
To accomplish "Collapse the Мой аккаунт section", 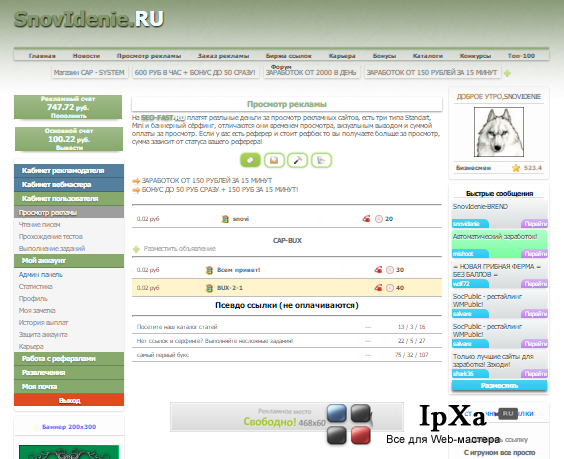I will click(69, 260).
